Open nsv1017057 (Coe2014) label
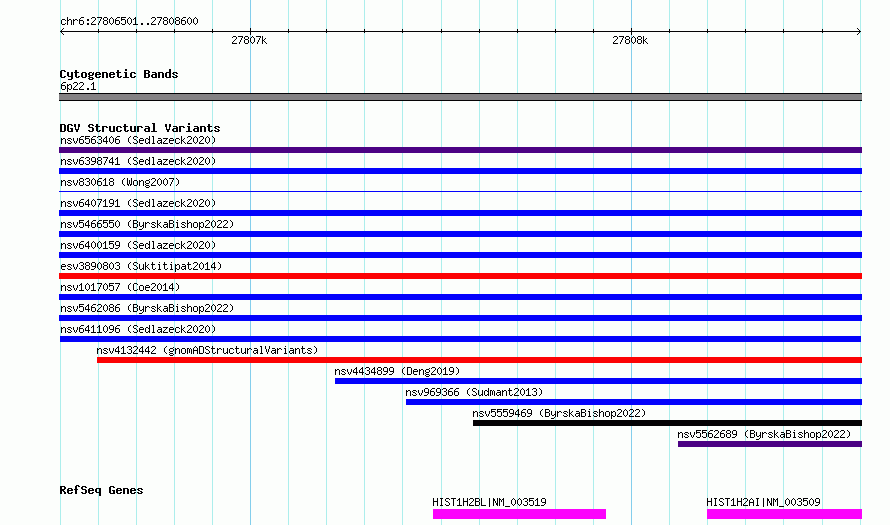Image resolution: width=890 pixels, height=525 pixels. 120,287
